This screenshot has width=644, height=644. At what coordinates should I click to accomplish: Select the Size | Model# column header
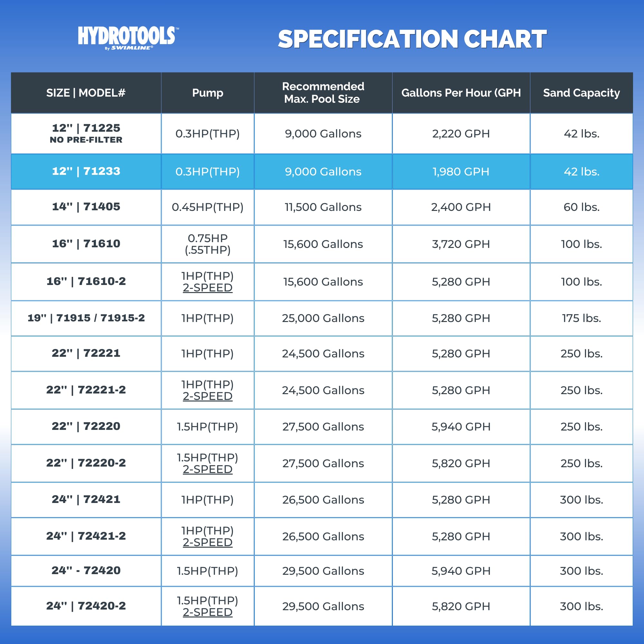[86, 93]
